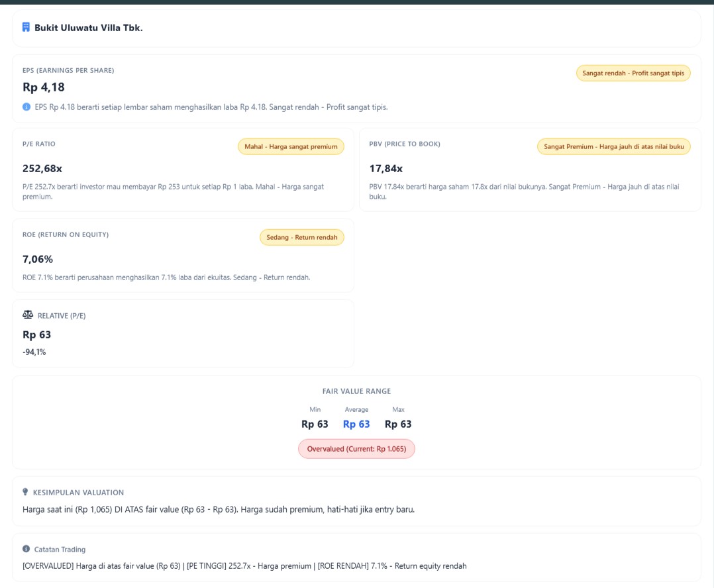Click the blue info icon under EPS value
This screenshot has height=588, width=714.
pos(26,107)
